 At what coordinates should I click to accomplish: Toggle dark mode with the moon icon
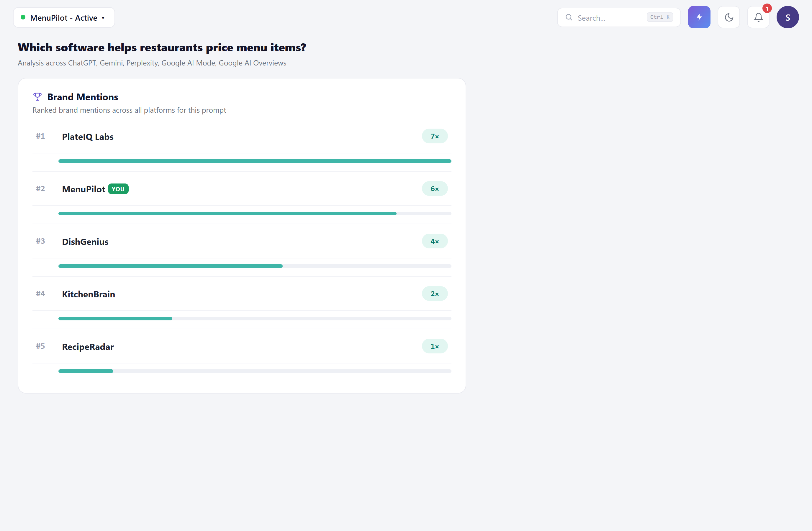729,17
